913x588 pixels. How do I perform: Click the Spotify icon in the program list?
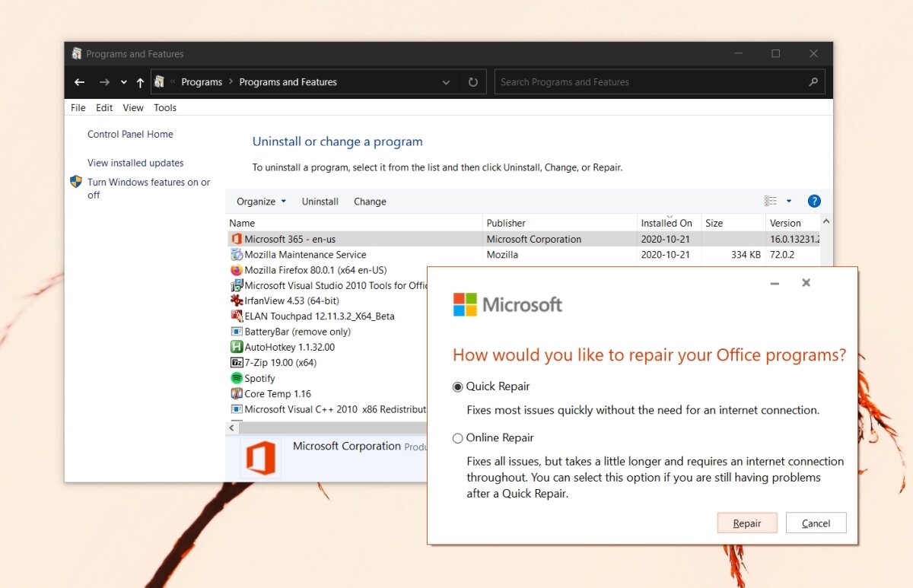click(237, 378)
